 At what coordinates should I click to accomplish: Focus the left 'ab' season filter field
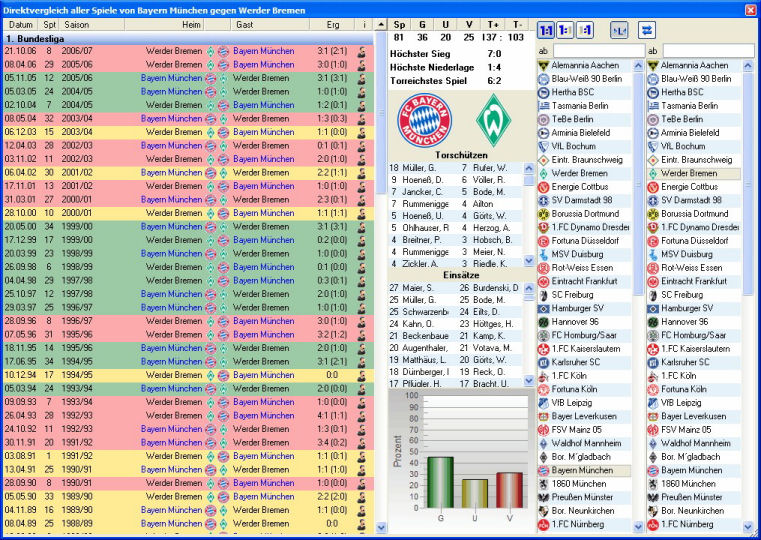click(599, 51)
